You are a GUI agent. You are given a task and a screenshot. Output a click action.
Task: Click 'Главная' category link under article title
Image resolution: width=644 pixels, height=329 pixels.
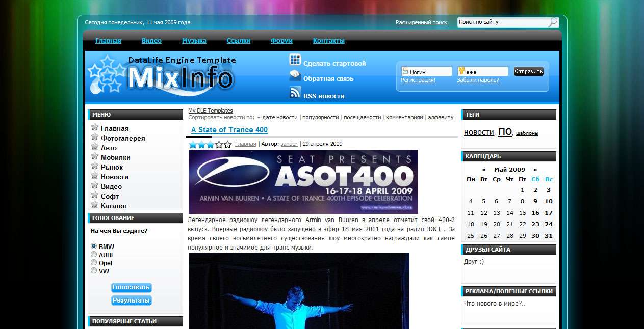(245, 144)
